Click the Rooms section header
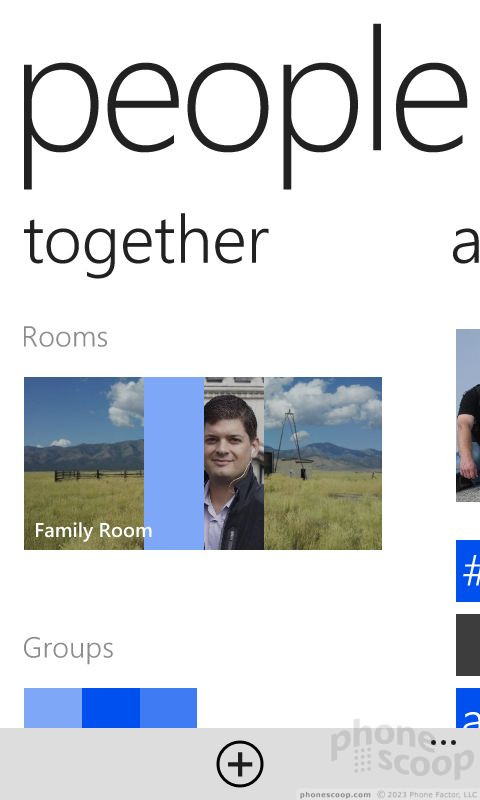Screen dimensions: 480x800 [x=65, y=337]
